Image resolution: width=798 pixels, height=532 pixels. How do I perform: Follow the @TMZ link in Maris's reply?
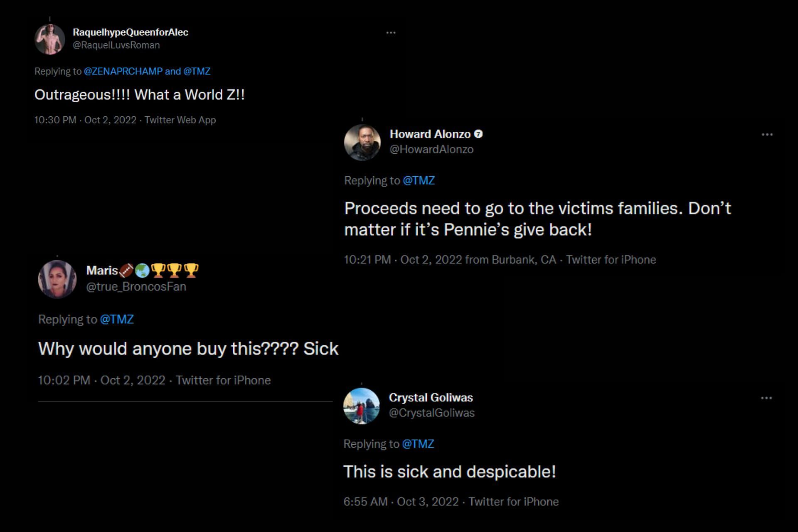click(117, 320)
